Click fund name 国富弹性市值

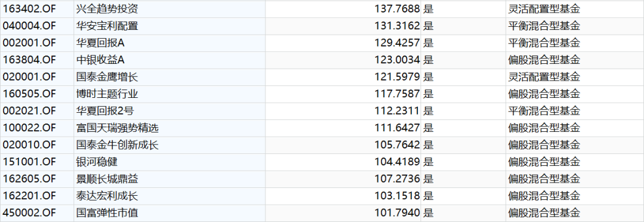pos(107,213)
